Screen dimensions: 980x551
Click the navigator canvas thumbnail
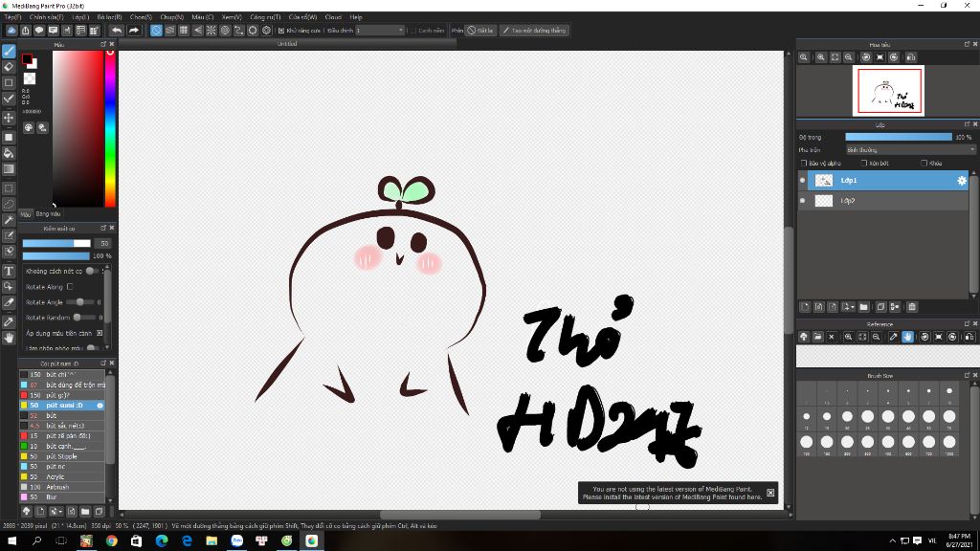click(889, 91)
